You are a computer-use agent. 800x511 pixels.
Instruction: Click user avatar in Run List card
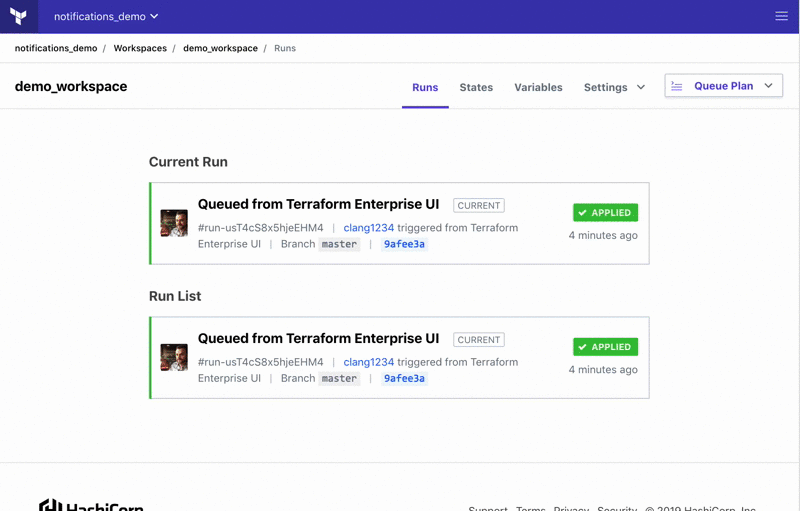click(x=174, y=357)
